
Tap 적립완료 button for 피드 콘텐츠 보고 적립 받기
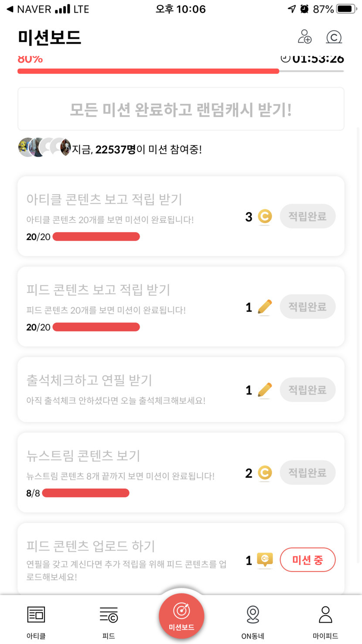point(307,307)
